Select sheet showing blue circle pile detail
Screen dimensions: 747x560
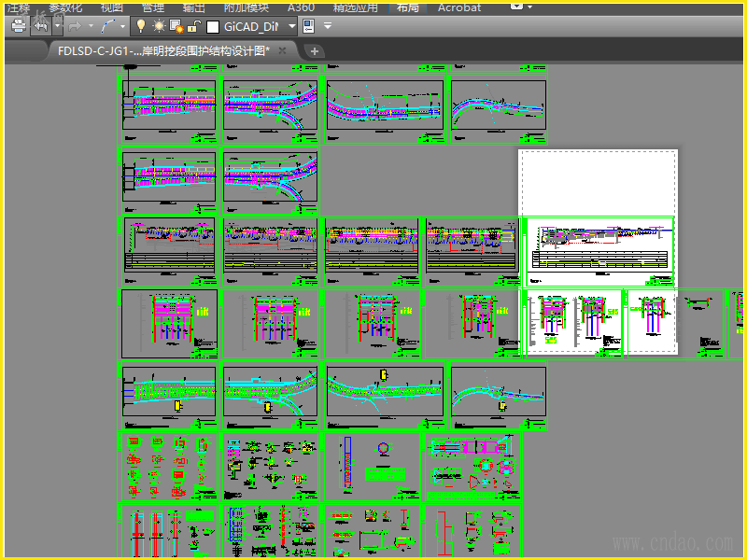click(372, 466)
